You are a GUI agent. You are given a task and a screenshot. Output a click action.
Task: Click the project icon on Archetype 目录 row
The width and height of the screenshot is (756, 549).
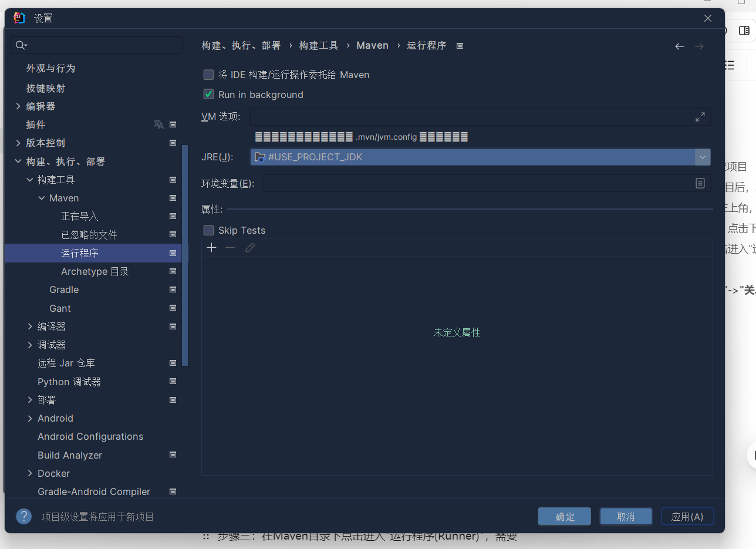point(173,271)
